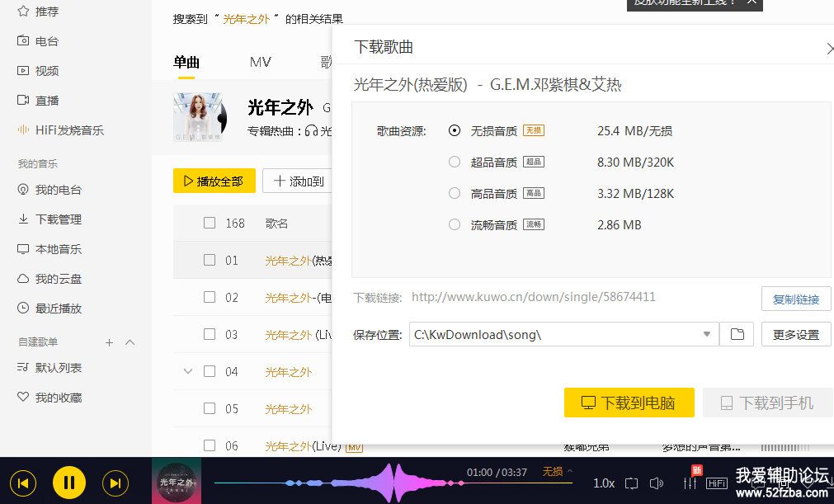Image resolution: width=834 pixels, height=504 pixels.
Task: Select 超品音质 320K quality
Action: pyautogui.click(x=455, y=162)
